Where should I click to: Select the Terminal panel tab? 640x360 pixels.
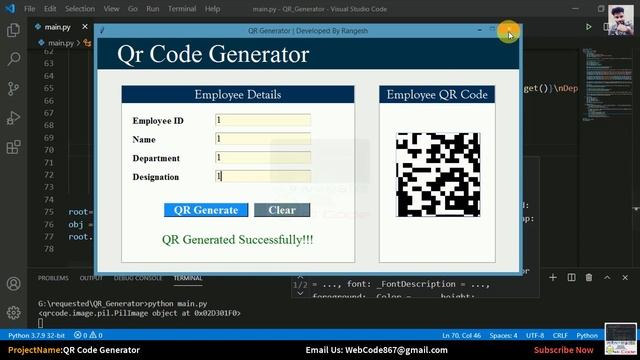[188, 278]
